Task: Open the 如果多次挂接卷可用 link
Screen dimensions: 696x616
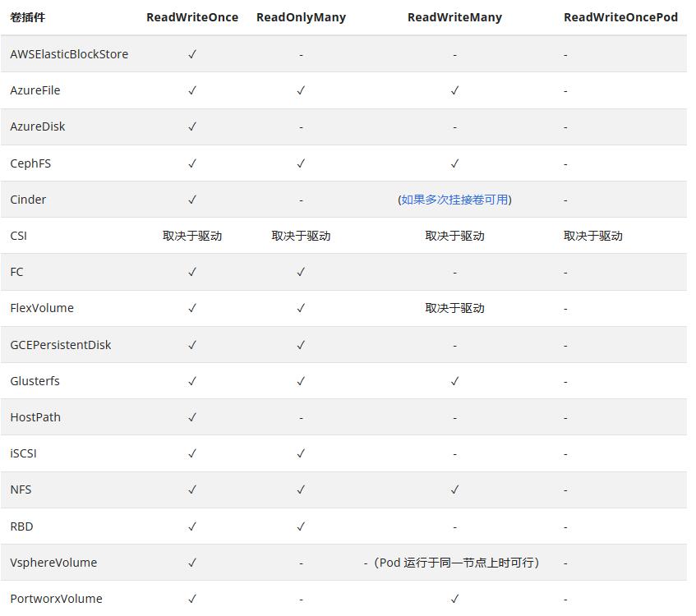Action: pyautogui.click(x=454, y=200)
